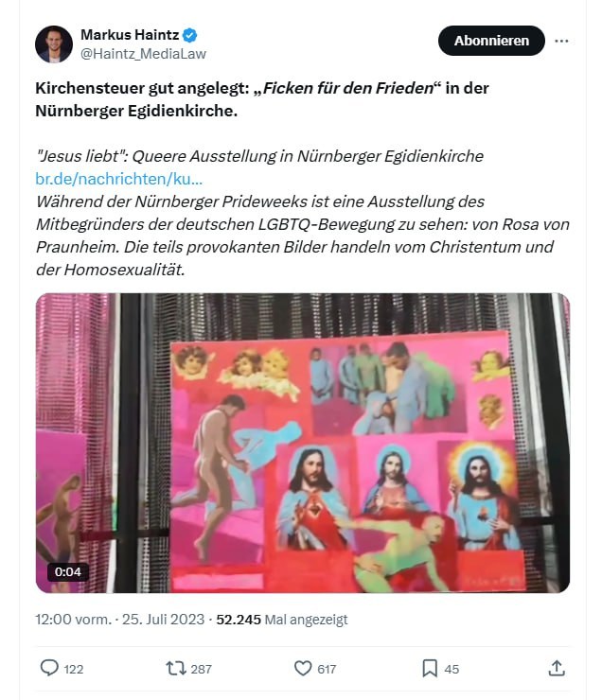602x700 pixels.
Task: Open the 12:00 vorm. timestamp link
Action: click(73, 620)
